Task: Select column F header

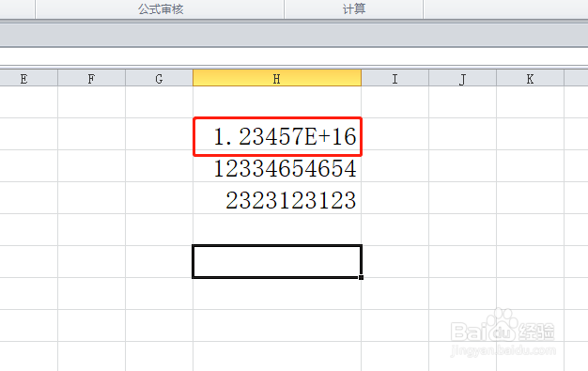Action: tap(91, 78)
